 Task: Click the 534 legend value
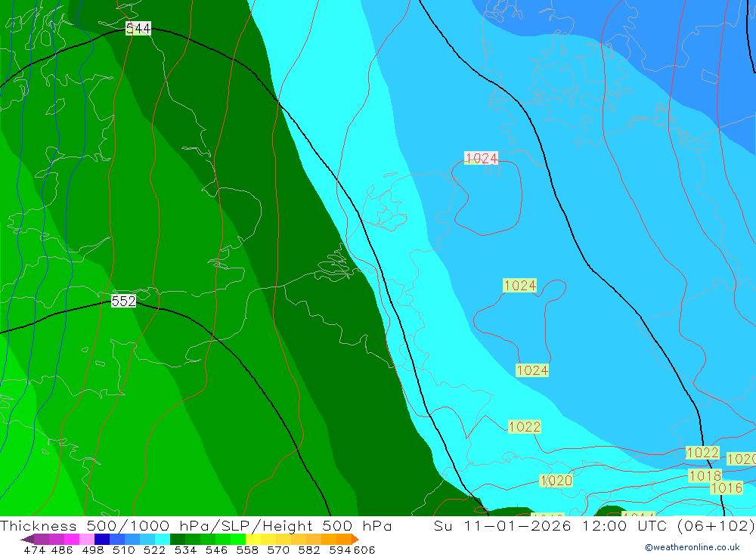pos(185,549)
